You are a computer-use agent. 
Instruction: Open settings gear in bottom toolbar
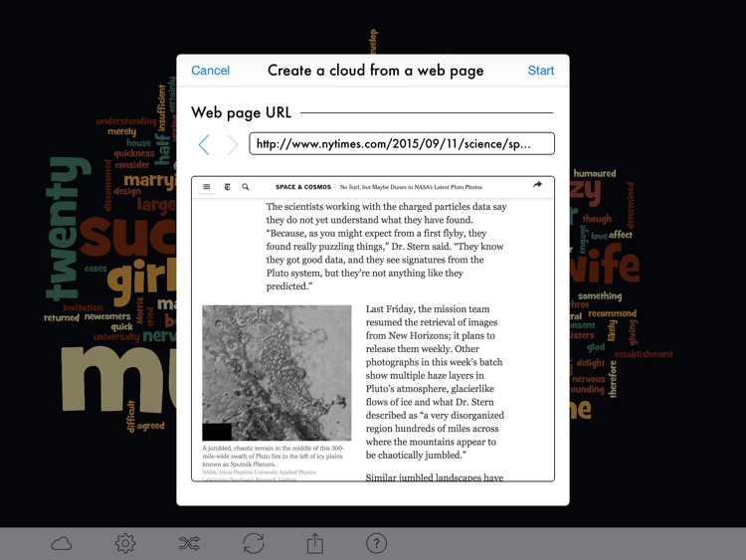tap(125, 543)
